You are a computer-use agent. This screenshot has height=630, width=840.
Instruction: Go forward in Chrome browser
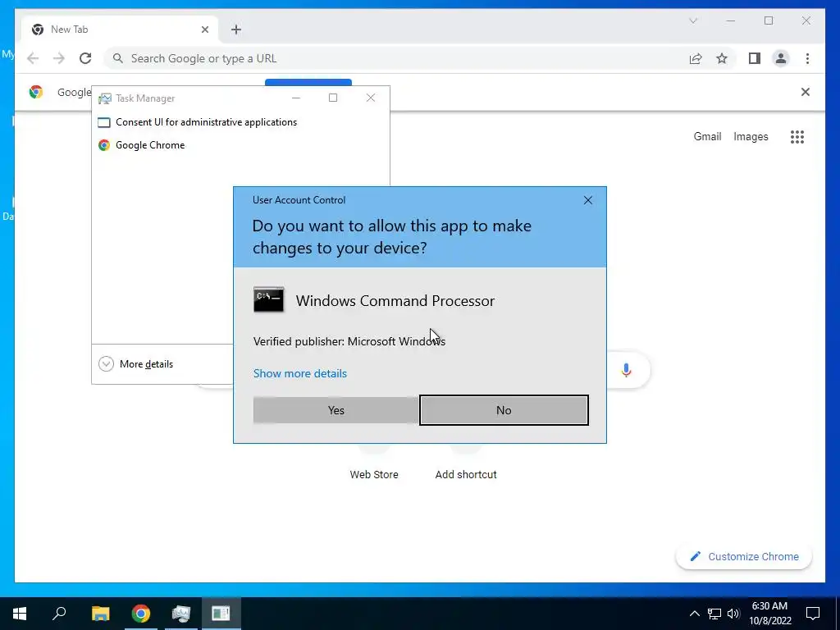[59, 58]
